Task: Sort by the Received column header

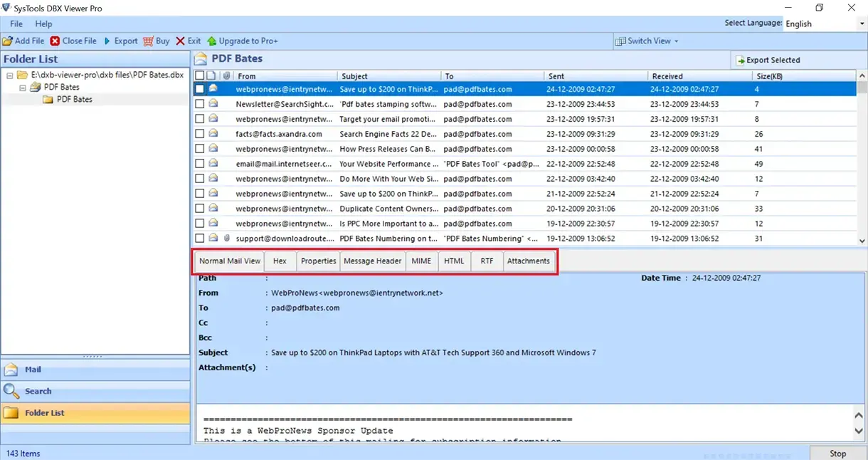Action: click(700, 75)
